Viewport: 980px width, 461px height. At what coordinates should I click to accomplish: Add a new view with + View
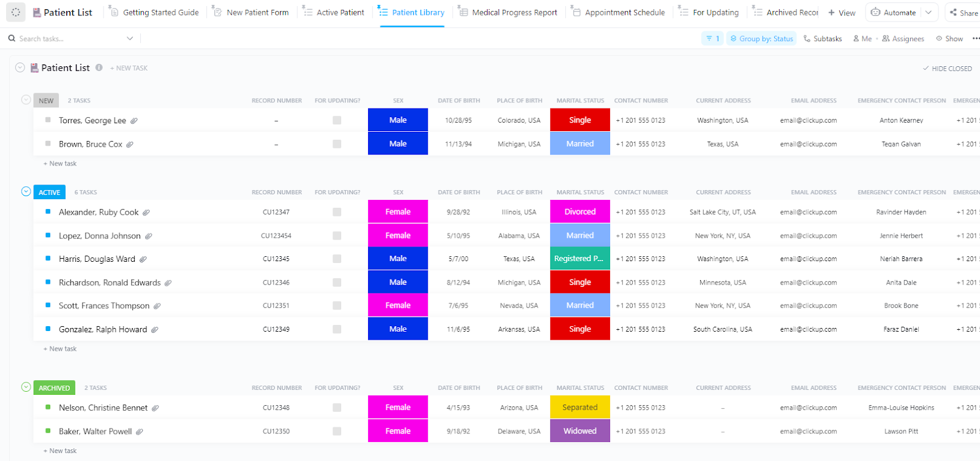point(842,12)
